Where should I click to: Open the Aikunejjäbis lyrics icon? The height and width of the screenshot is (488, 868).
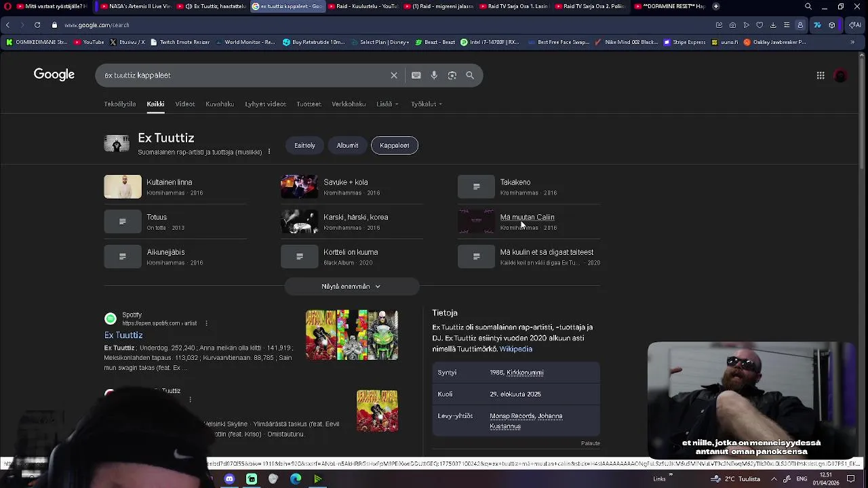tap(123, 256)
